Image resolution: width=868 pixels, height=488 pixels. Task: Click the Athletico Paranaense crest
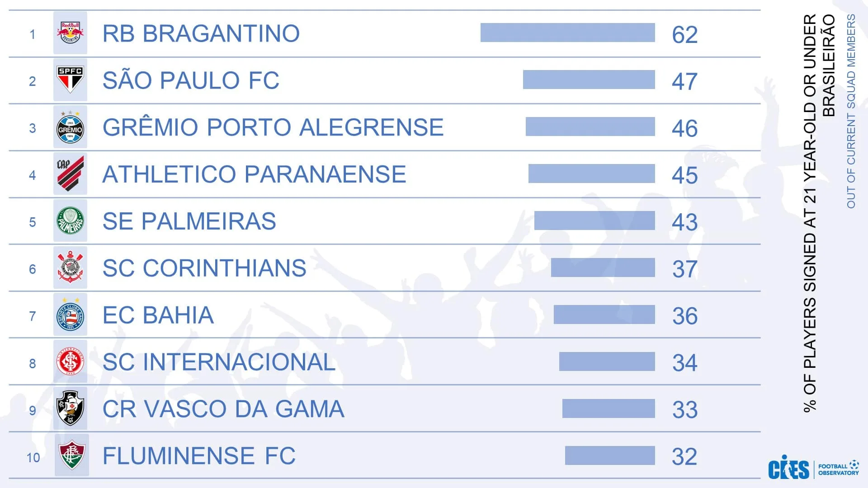pyautogui.click(x=70, y=174)
